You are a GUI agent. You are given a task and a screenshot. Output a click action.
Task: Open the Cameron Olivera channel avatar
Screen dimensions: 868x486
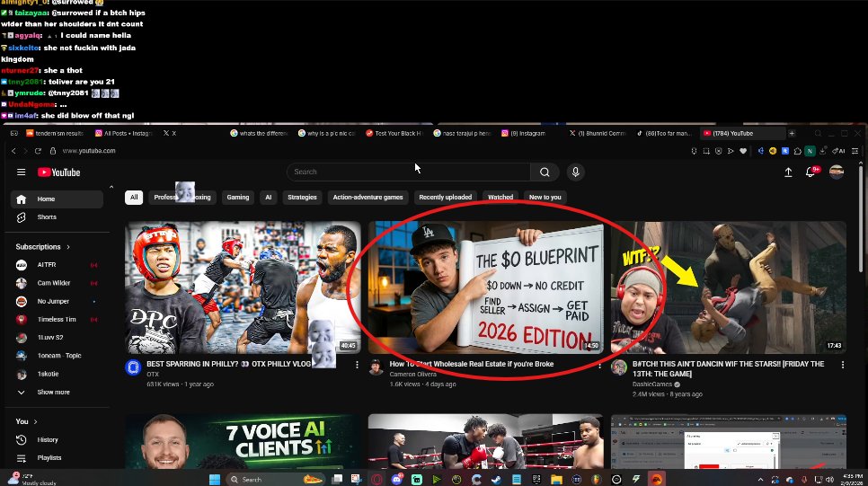click(x=376, y=367)
